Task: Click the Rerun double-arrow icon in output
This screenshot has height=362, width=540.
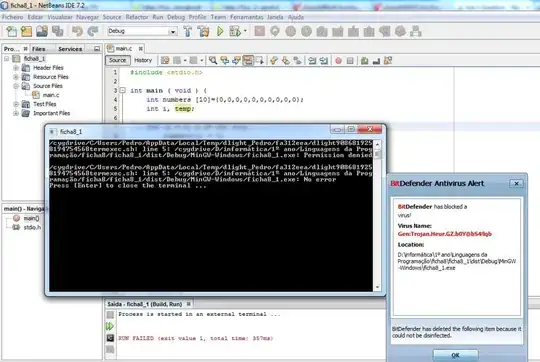Action: (x=110, y=326)
